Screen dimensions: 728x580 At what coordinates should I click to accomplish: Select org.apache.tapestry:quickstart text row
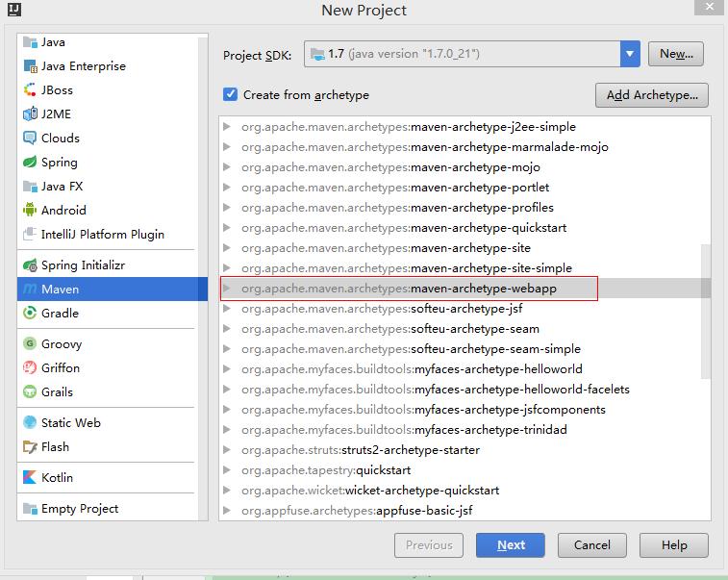coord(326,470)
